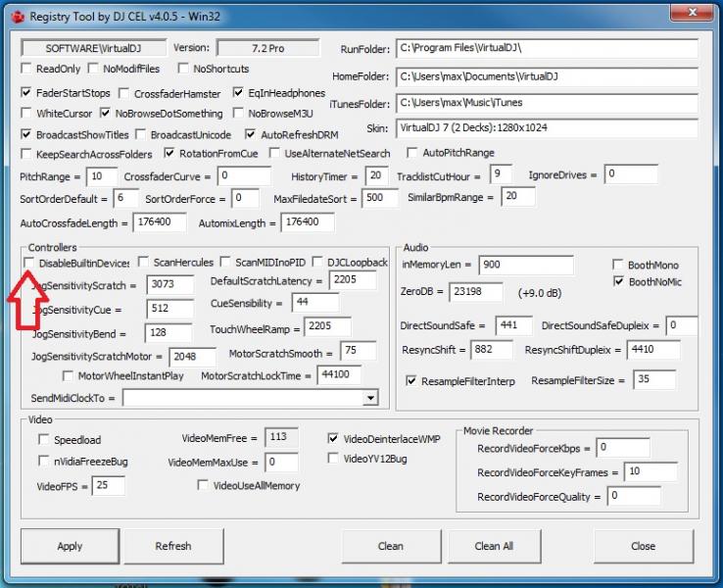Click the PitchRange input field
This screenshot has height=588, width=723.
coord(101,176)
